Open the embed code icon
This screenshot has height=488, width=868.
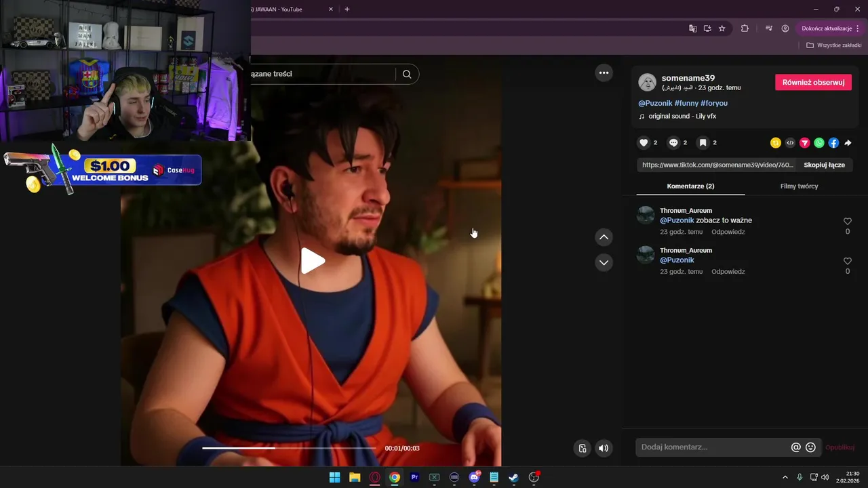(790, 142)
